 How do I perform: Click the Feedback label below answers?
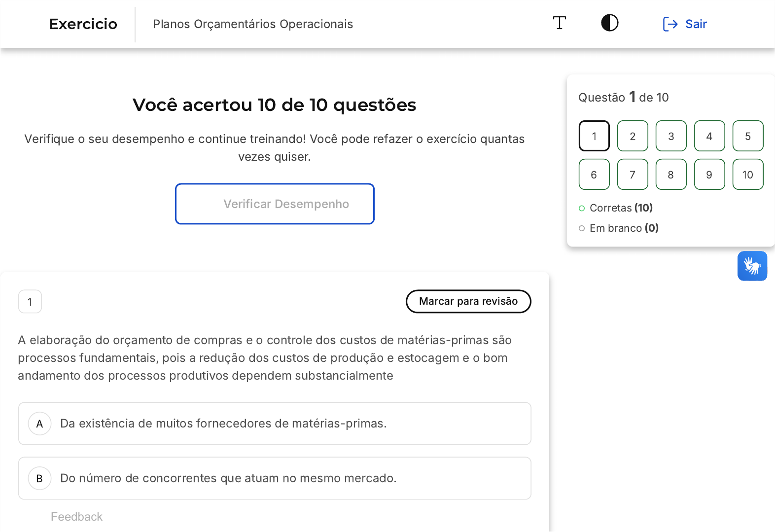coord(76,517)
